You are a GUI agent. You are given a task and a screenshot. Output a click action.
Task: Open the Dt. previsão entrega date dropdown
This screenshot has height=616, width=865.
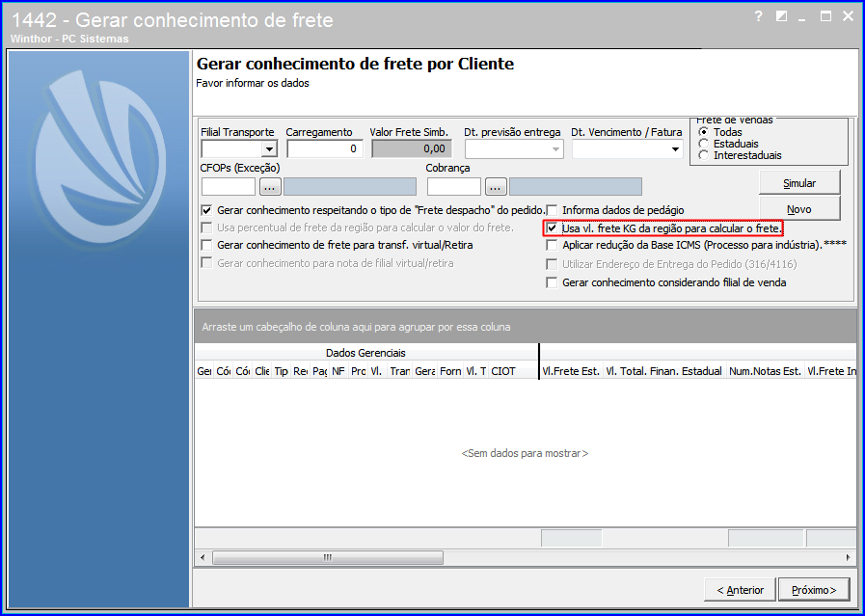tap(555, 149)
